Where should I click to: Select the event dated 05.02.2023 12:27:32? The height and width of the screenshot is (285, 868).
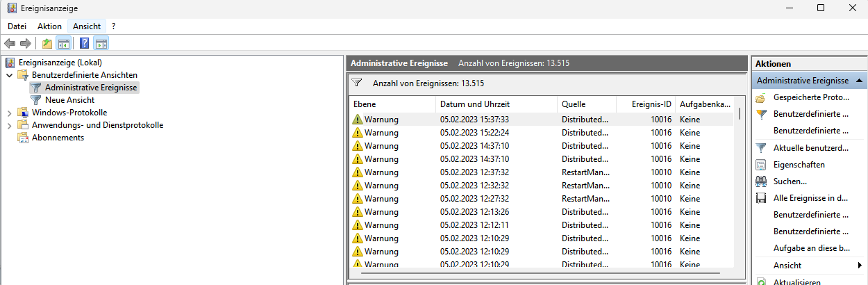coord(541,199)
